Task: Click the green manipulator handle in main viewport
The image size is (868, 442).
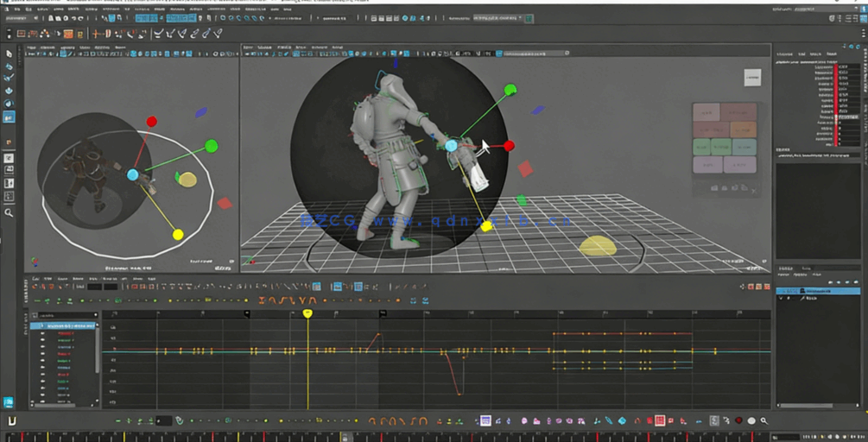Action: (x=510, y=90)
